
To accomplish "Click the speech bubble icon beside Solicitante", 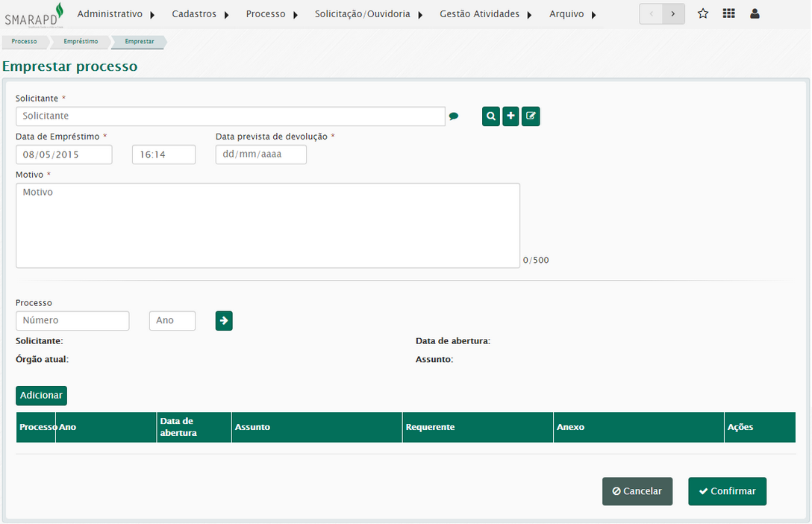I will 454,116.
